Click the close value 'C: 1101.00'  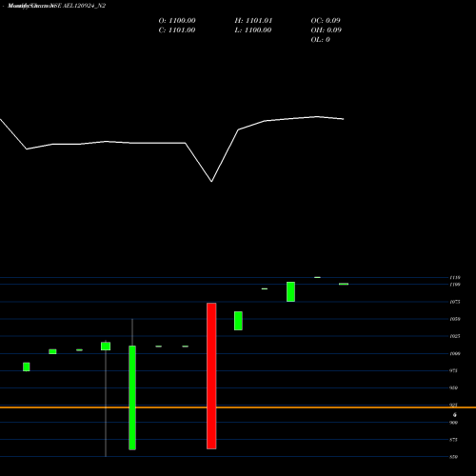(x=177, y=30)
